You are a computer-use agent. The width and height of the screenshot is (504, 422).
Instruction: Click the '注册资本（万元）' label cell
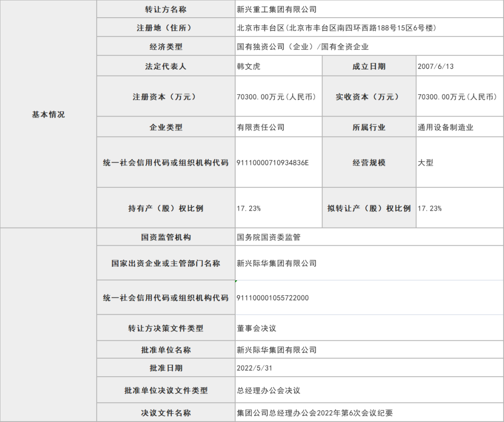click(x=166, y=97)
